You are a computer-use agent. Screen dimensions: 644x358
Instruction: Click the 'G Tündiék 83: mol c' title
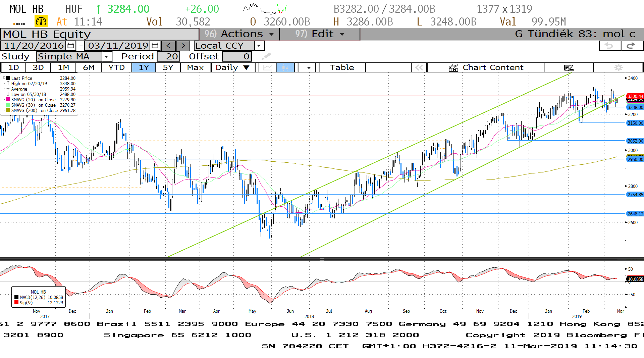575,34
